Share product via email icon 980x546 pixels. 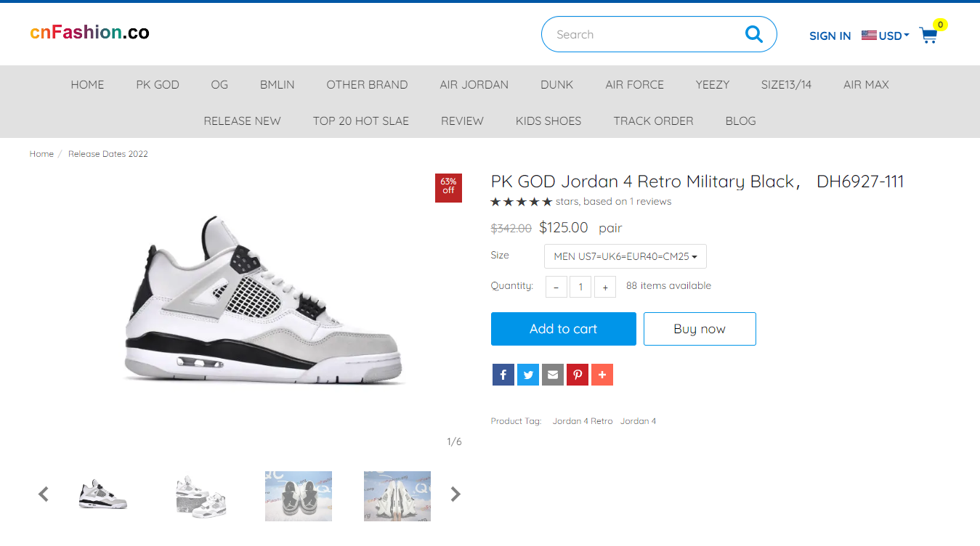pos(553,375)
